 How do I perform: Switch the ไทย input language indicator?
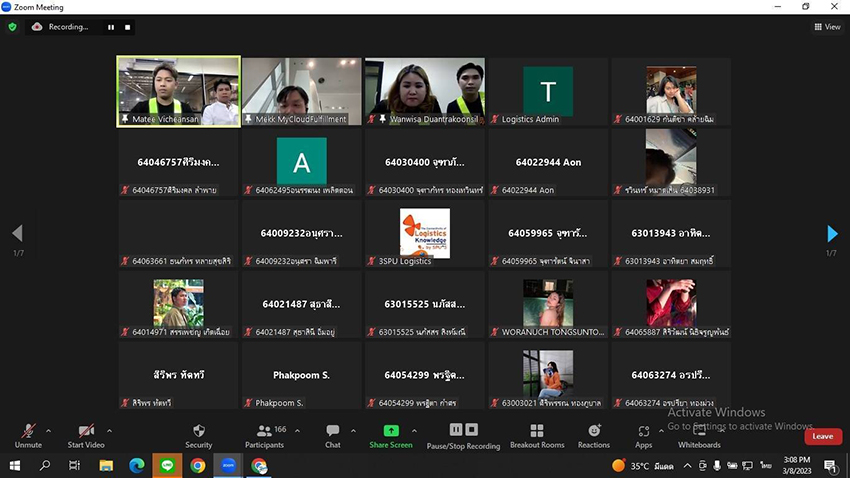coord(765,466)
